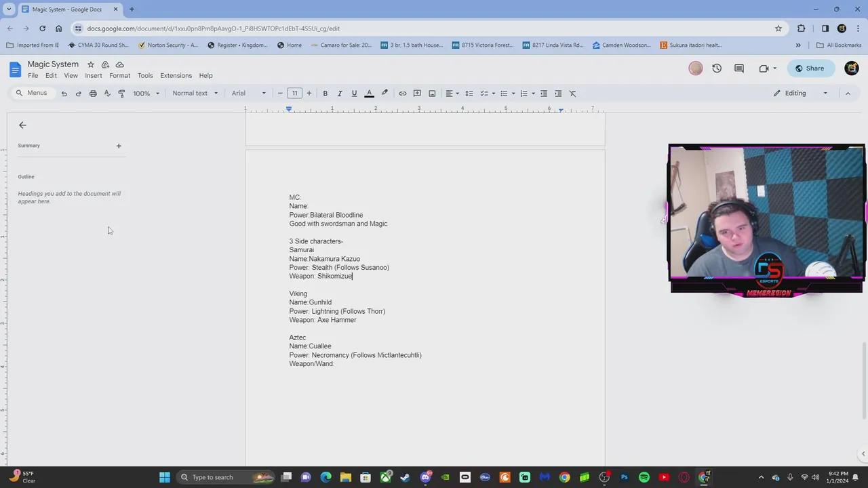Insert a comment using the toolbar icon
This screenshot has height=488, width=868.
(x=416, y=93)
